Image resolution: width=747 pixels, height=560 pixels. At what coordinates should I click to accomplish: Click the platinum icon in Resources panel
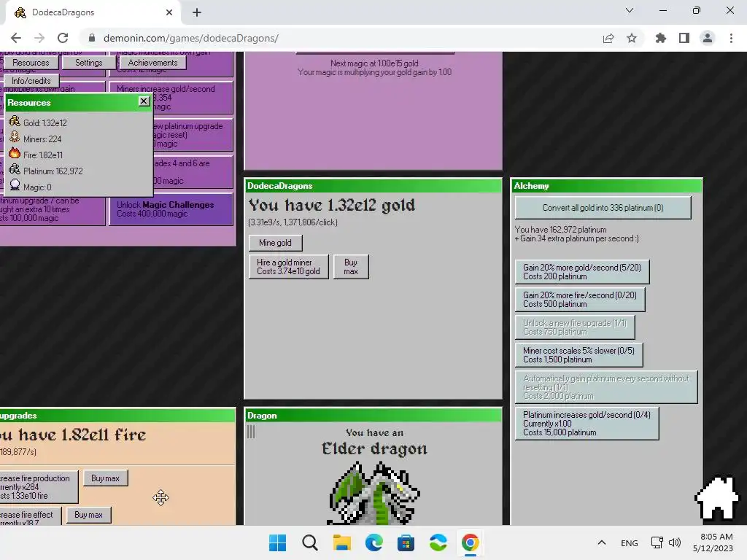pos(15,169)
